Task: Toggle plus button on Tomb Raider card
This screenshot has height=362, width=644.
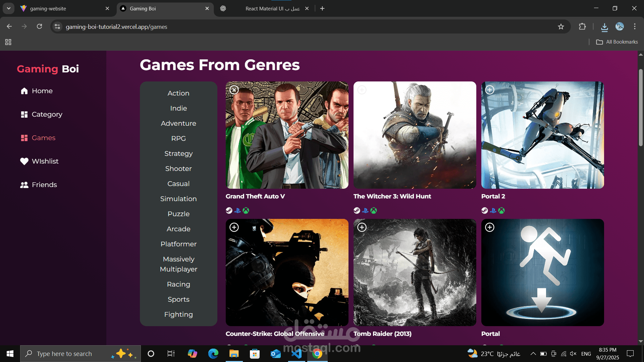Action: [x=362, y=227]
